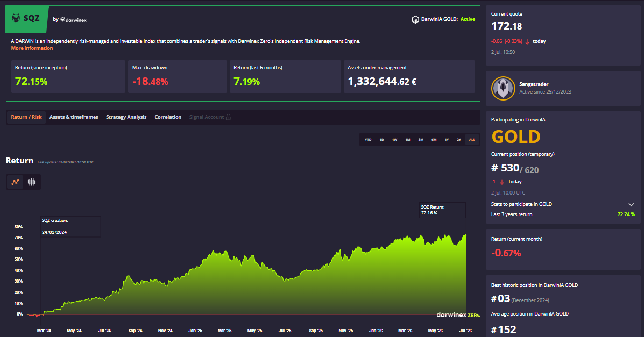Select the 1W time range
Image resolution: width=644 pixels, height=337 pixels.
[x=394, y=140]
